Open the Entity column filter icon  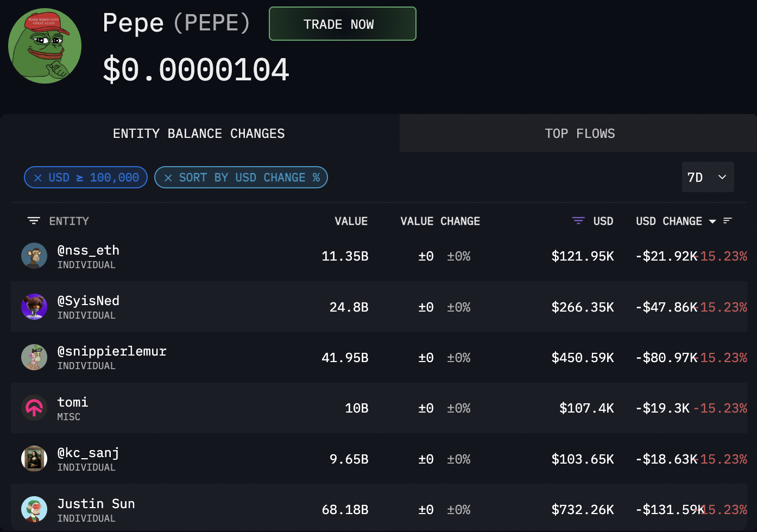34,221
